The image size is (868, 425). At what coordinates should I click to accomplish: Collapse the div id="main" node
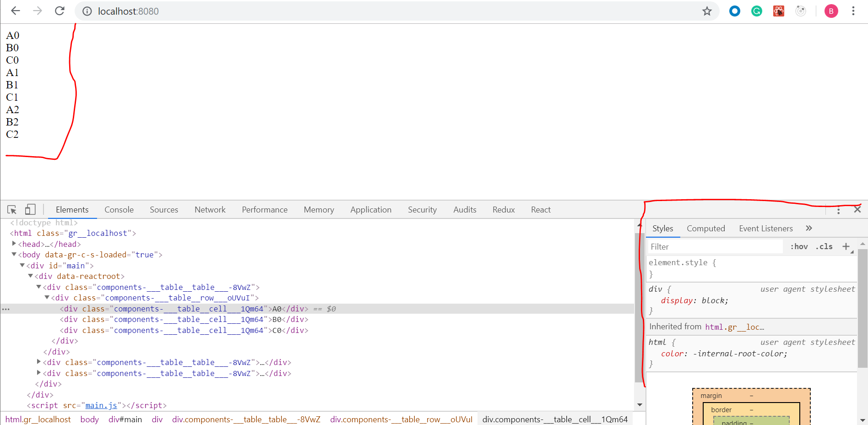tap(22, 265)
